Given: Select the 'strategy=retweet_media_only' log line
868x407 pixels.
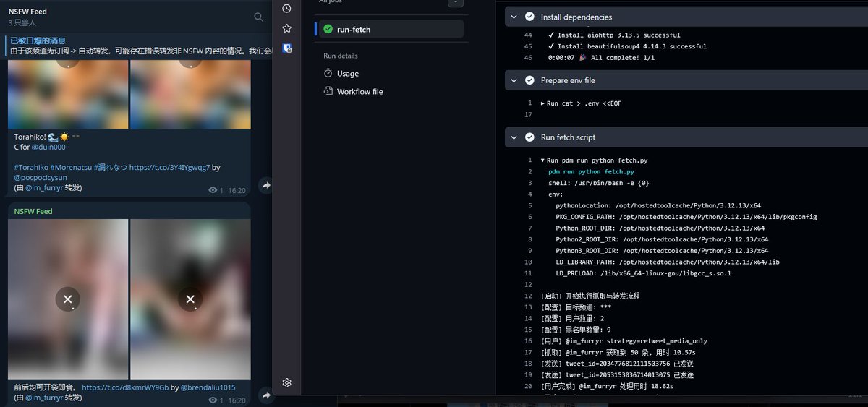Looking at the screenshot, I should pyautogui.click(x=624, y=341).
